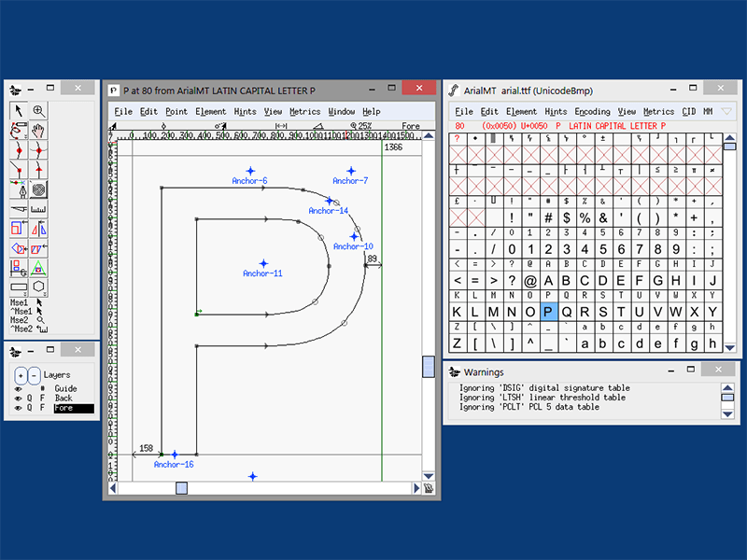
Task: Select the Rectangle drawing tool
Action: (17, 286)
